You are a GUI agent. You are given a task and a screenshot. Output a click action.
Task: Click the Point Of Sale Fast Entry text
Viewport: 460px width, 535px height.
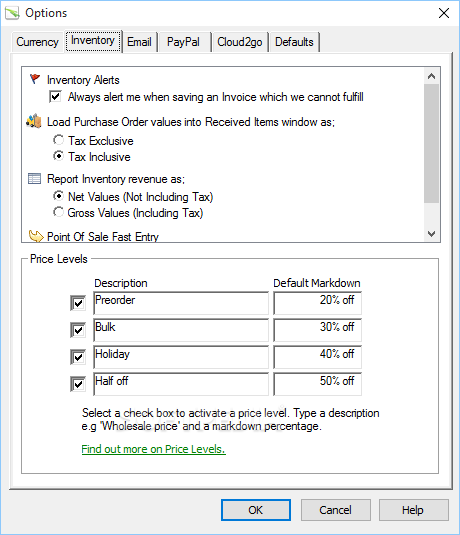pos(103,236)
